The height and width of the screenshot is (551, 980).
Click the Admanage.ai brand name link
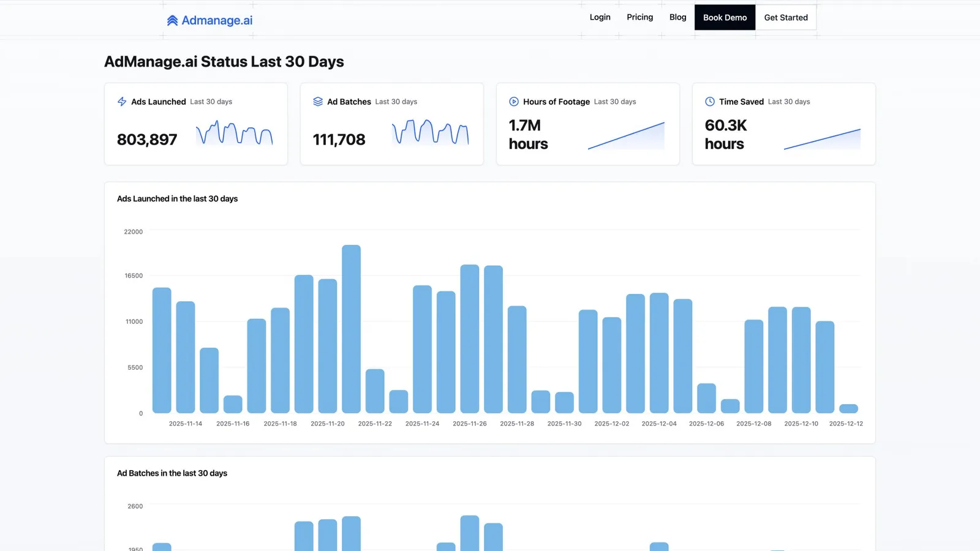217,20
